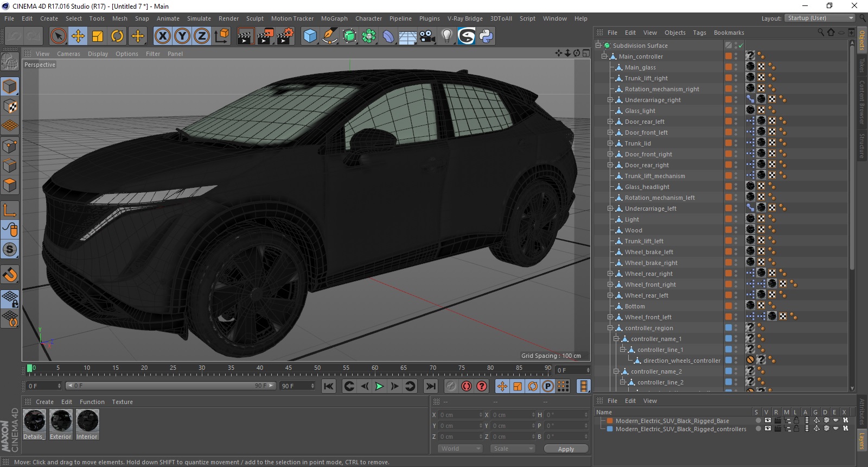The width and height of the screenshot is (868, 467).
Task: Click the Python script icon
Action: pos(486,36)
